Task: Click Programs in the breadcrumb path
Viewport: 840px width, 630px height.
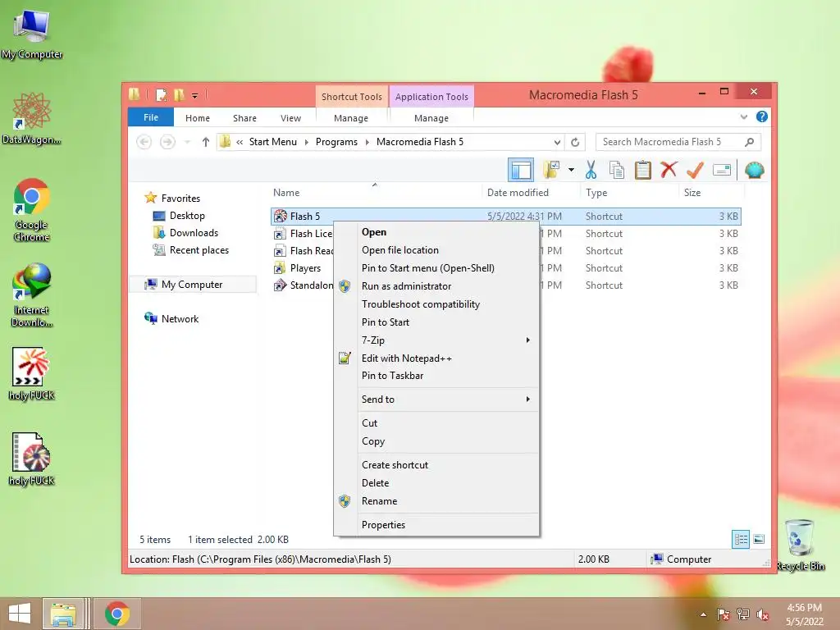Action: (x=336, y=142)
